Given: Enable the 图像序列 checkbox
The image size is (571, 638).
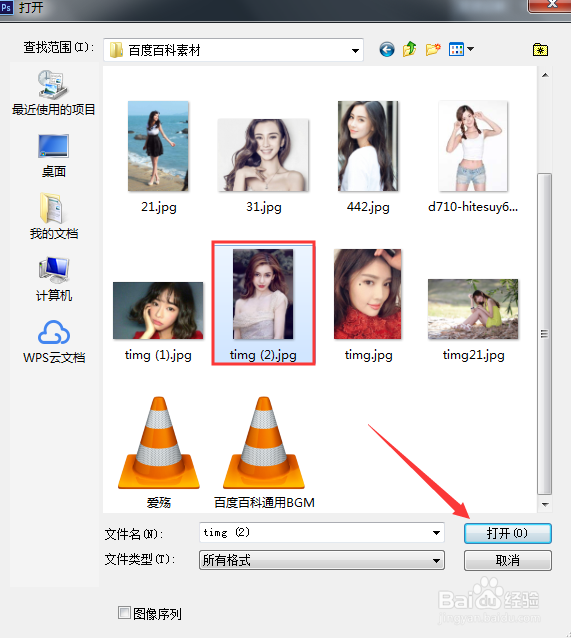Looking at the screenshot, I should tap(124, 613).
